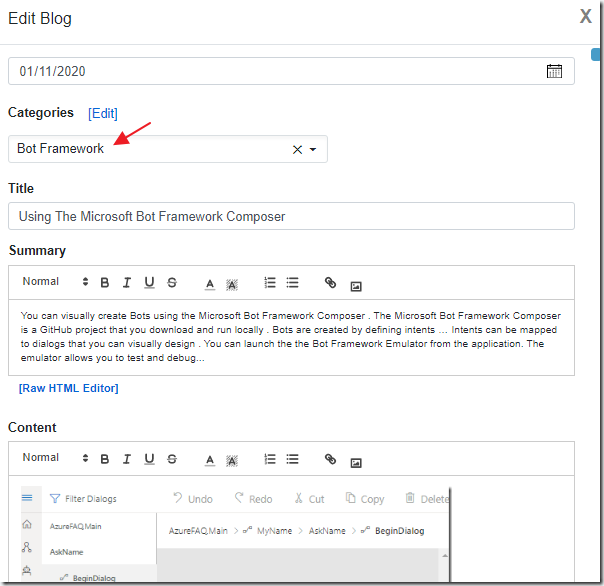Viewport: 604px width, 586px height.
Task: Clear the Bot Framework category selection
Action: click(297, 149)
